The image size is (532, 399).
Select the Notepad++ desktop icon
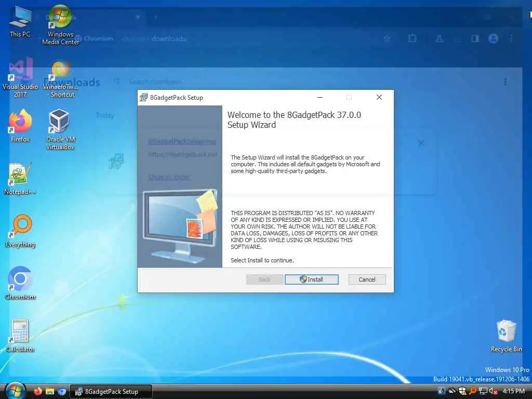[20, 179]
